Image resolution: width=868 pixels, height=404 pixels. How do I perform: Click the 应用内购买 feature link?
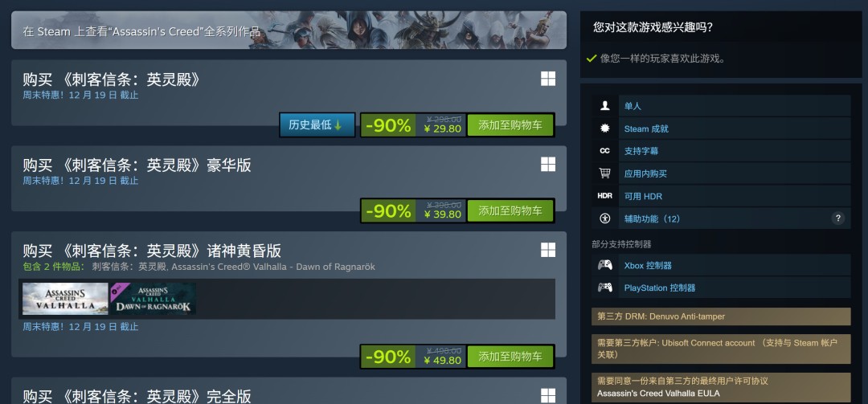(645, 173)
